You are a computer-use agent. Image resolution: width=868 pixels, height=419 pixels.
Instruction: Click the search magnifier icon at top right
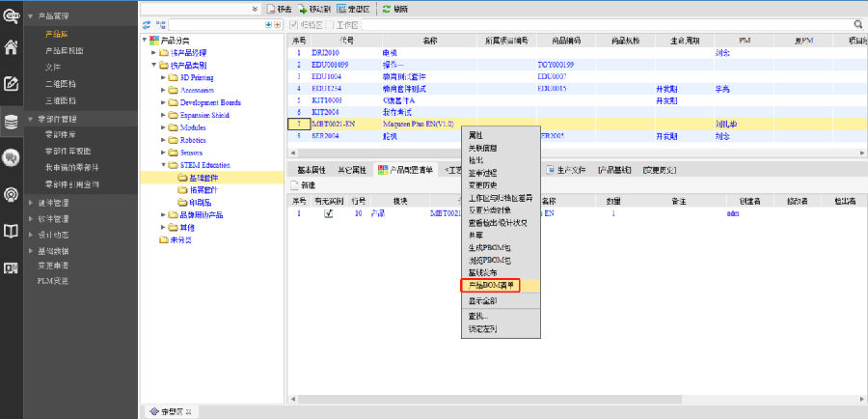[x=858, y=24]
